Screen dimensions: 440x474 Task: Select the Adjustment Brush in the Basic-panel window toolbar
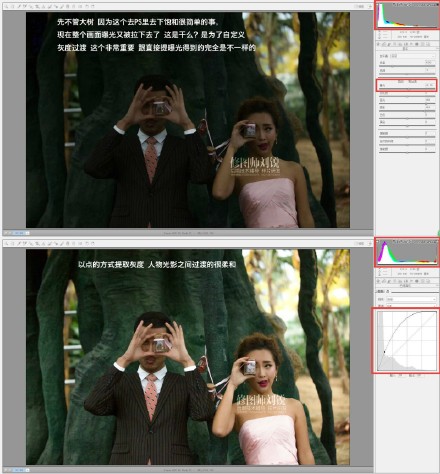pyautogui.click(x=62, y=6)
